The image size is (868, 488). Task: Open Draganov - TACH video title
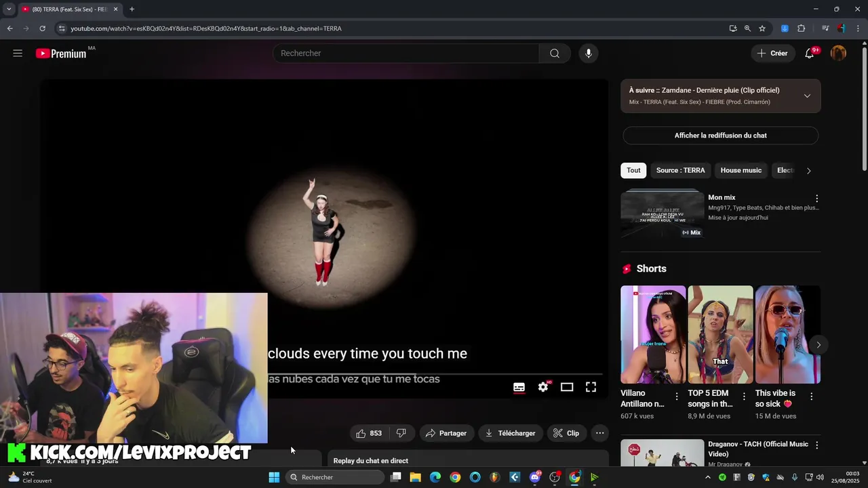758,449
